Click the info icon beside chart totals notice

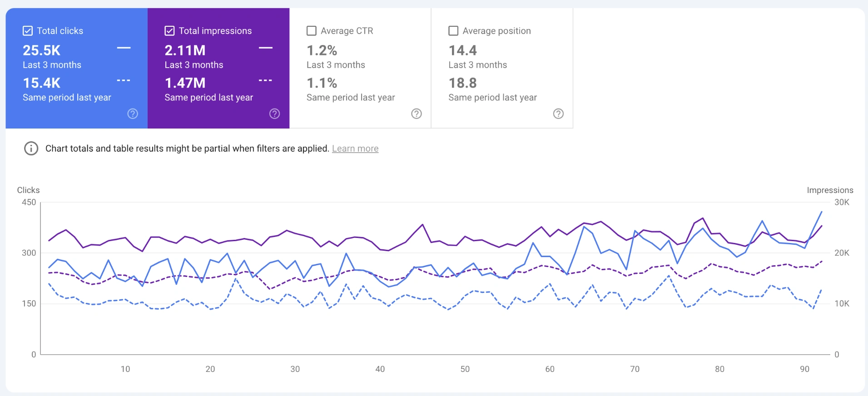(31, 148)
